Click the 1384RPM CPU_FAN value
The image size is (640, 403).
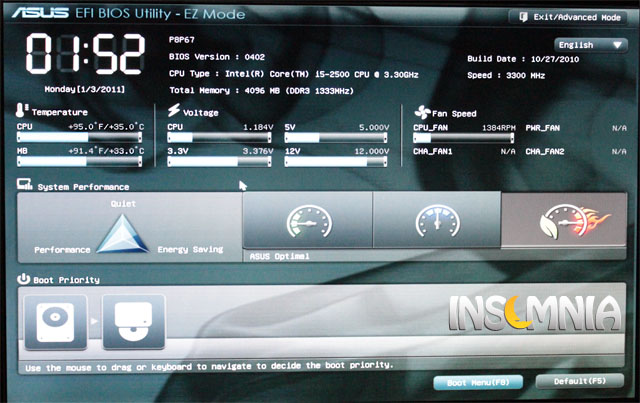(x=499, y=128)
